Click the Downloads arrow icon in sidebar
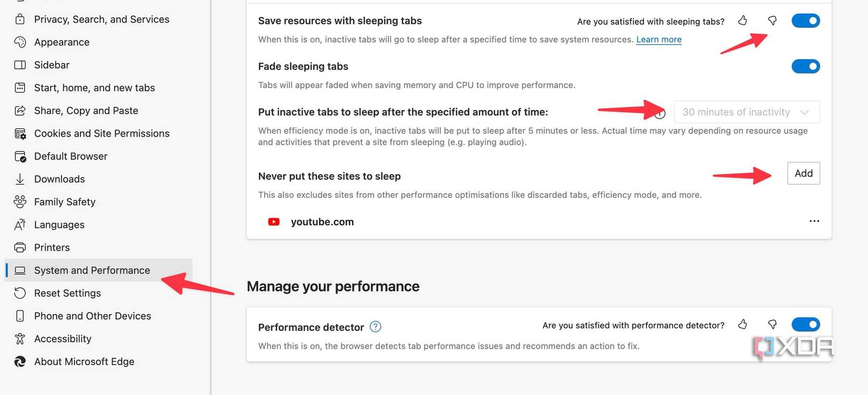Viewport: 868px width, 395px height. click(x=20, y=179)
